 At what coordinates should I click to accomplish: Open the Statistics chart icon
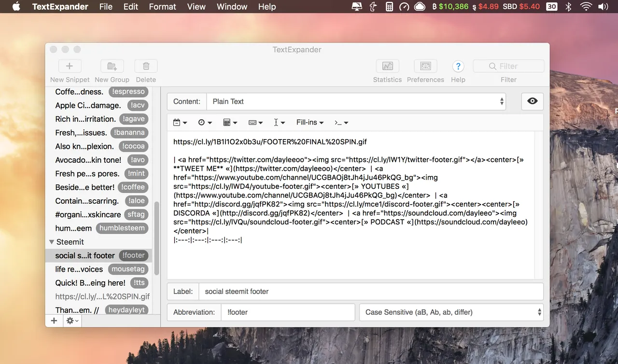(387, 66)
